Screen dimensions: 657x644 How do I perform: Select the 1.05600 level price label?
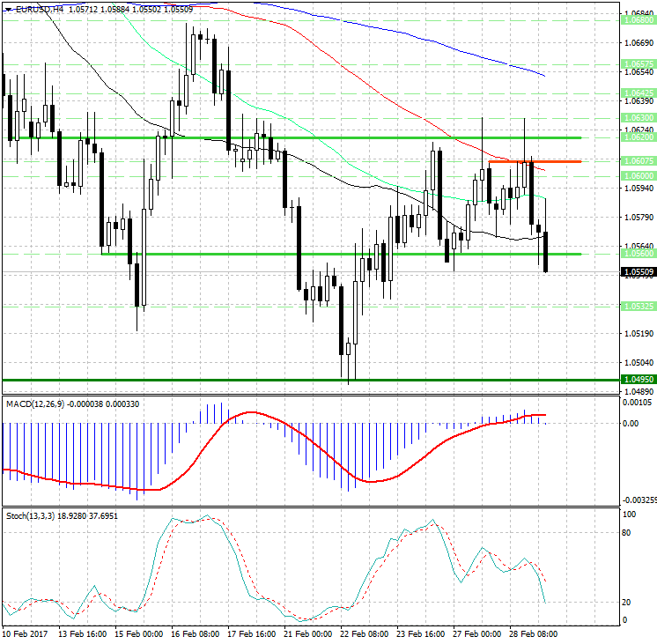(639, 254)
